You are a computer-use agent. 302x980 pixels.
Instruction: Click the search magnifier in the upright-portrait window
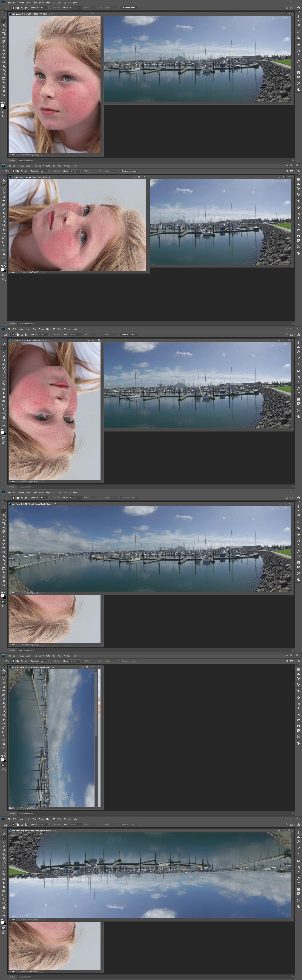(x=287, y=8)
